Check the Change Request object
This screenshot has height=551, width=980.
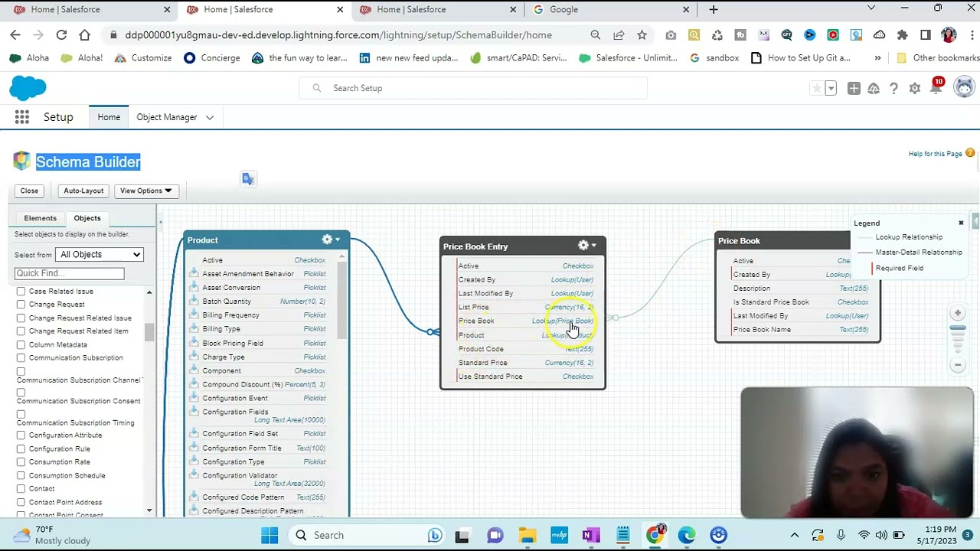(x=21, y=304)
